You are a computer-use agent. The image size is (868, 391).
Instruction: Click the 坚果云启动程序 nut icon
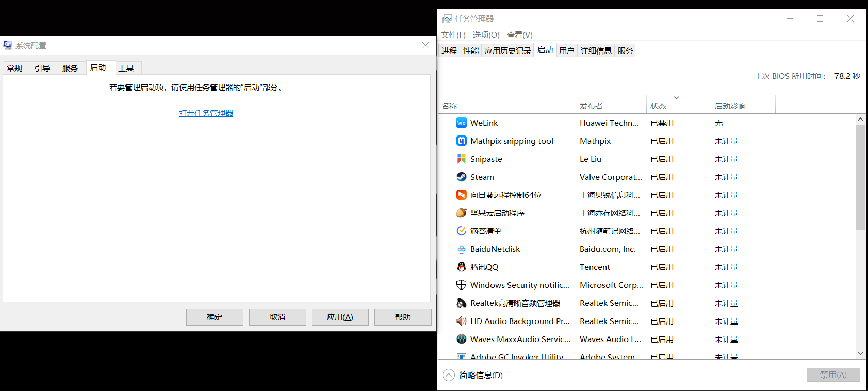point(462,213)
